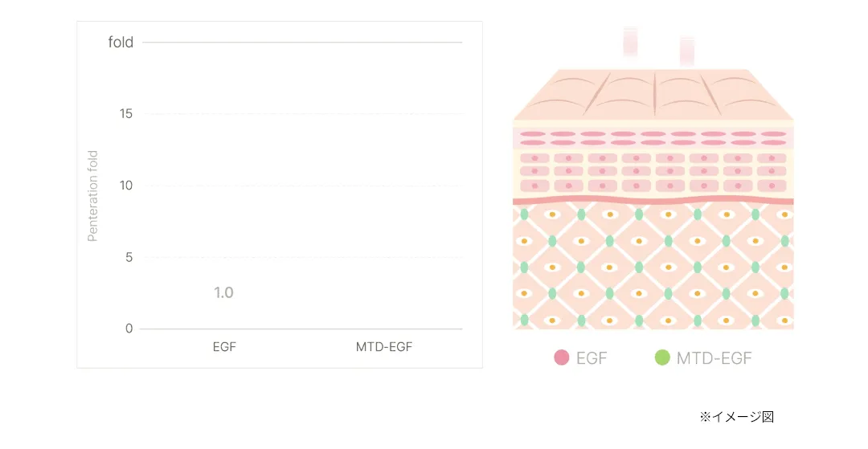Click the pink EGF legend circle
868x449 pixels.
coord(561,357)
